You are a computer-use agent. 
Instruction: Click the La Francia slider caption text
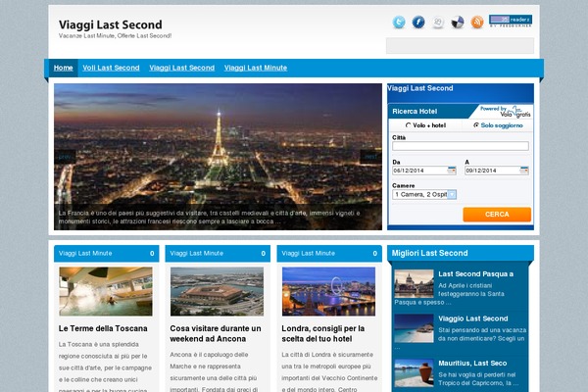tap(210, 218)
